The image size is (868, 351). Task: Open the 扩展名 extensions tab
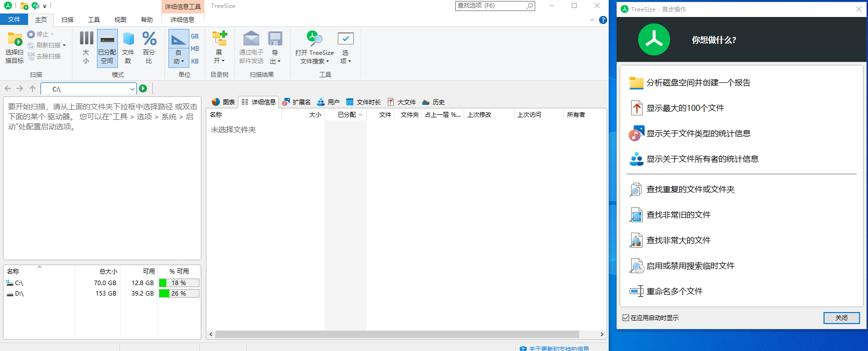pos(296,102)
